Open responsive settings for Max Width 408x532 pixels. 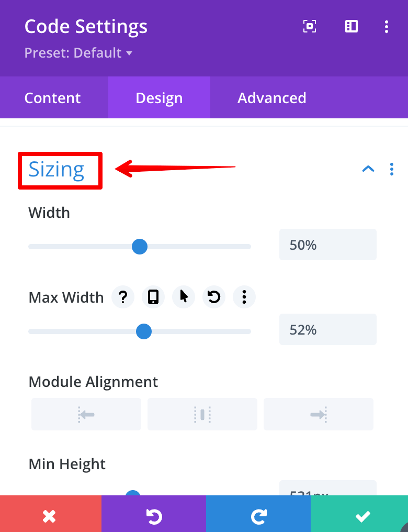pyautogui.click(x=153, y=297)
